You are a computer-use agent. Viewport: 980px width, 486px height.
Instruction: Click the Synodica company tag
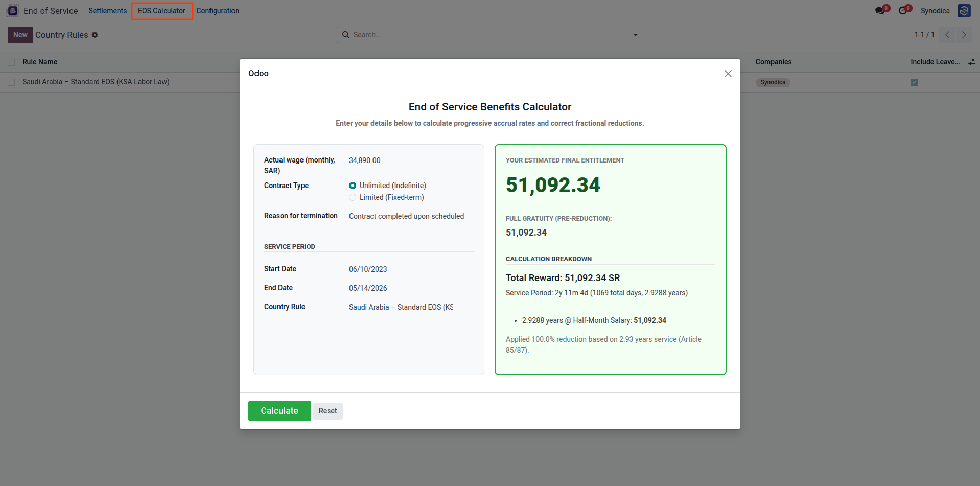773,82
